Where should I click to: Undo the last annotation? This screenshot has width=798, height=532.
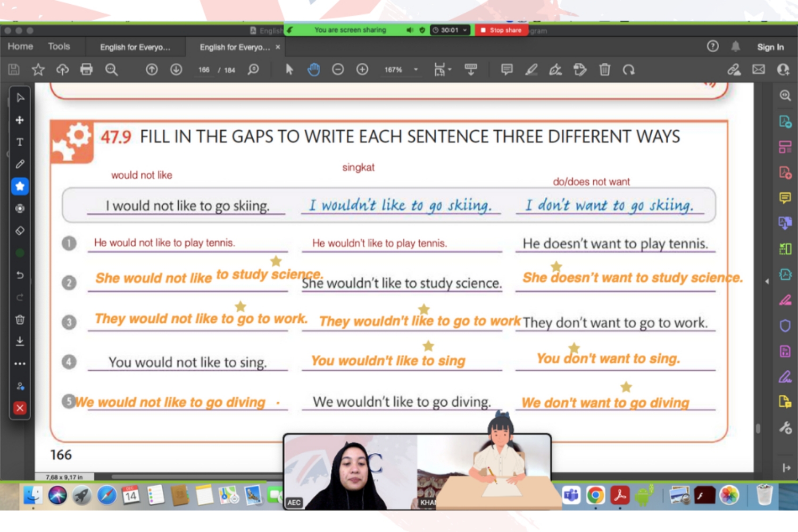click(20, 275)
